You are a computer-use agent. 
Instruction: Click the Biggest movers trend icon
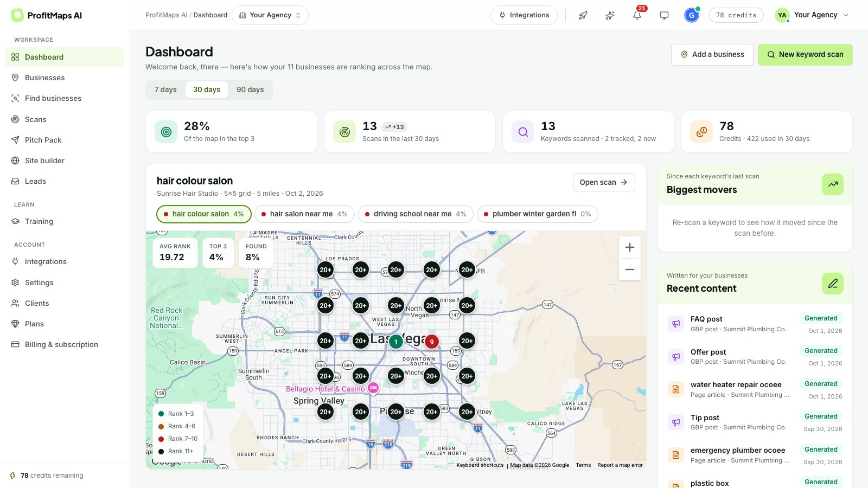pos(833,184)
